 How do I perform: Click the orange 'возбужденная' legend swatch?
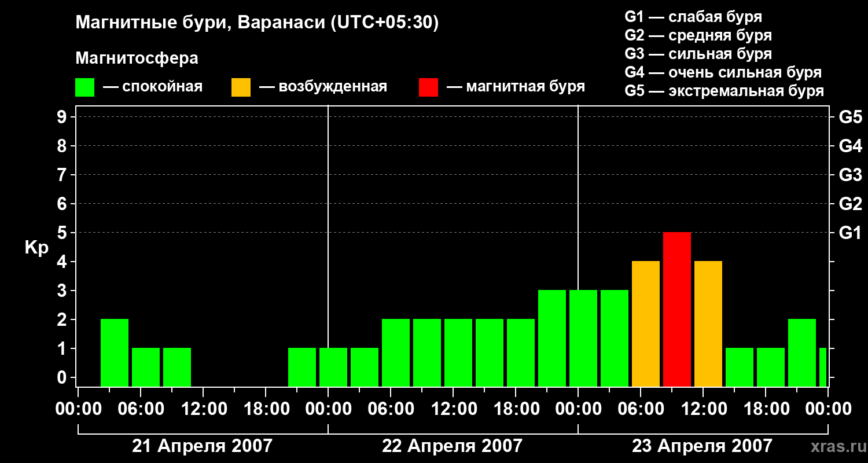pos(241,87)
